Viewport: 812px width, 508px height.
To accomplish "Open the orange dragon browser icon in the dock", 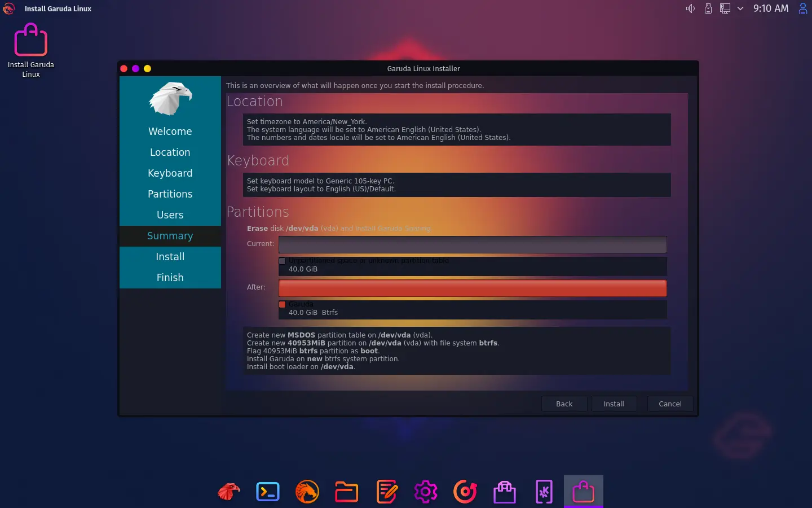I will coord(307,492).
